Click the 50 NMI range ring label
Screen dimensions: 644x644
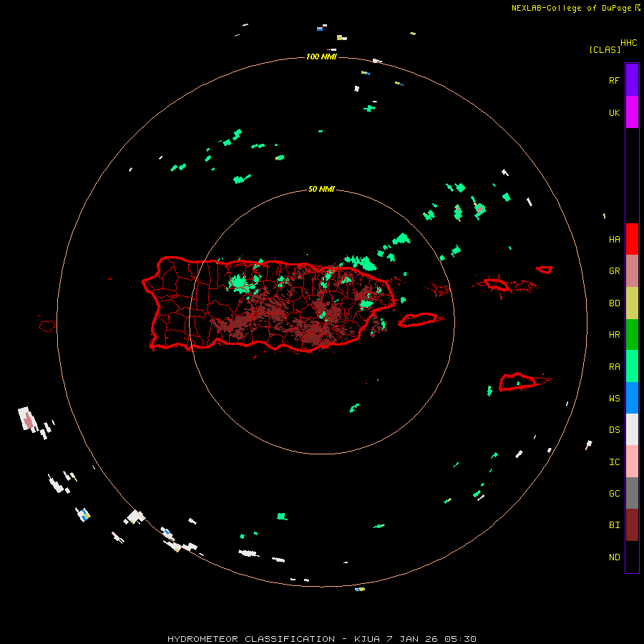pyautogui.click(x=321, y=189)
